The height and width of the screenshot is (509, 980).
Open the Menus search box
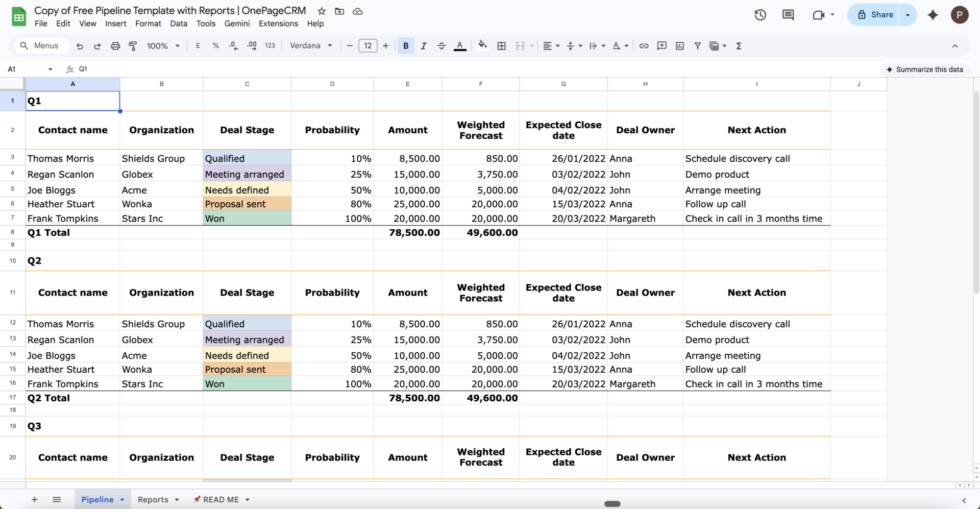[x=41, y=46]
